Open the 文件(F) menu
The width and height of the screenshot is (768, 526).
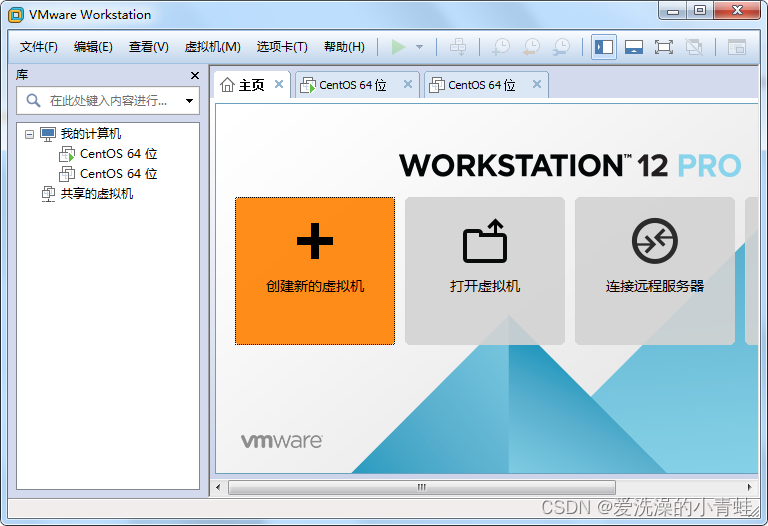38,47
